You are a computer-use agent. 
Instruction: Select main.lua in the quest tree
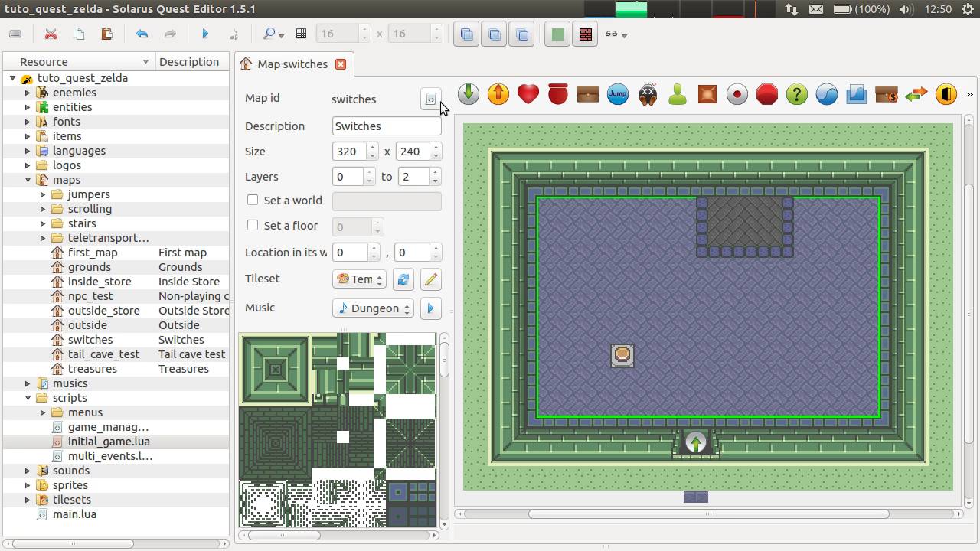click(74, 514)
